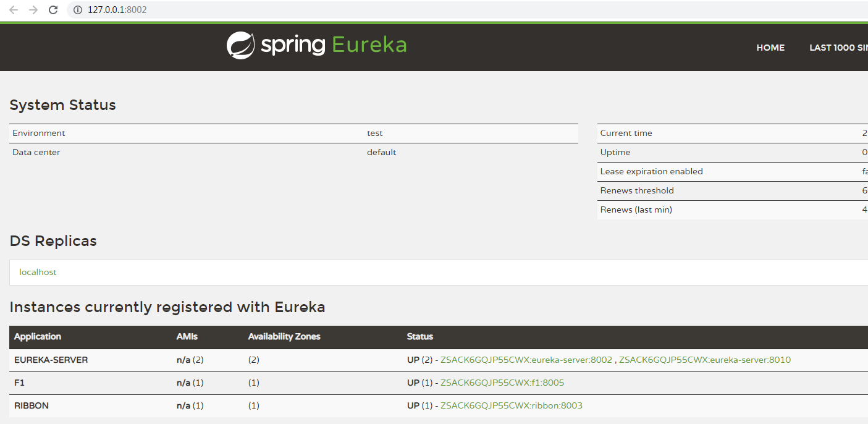Open ZSACK6GQJP55CWX:ribbon:8003 instance link
868x424 pixels.
(x=512, y=405)
